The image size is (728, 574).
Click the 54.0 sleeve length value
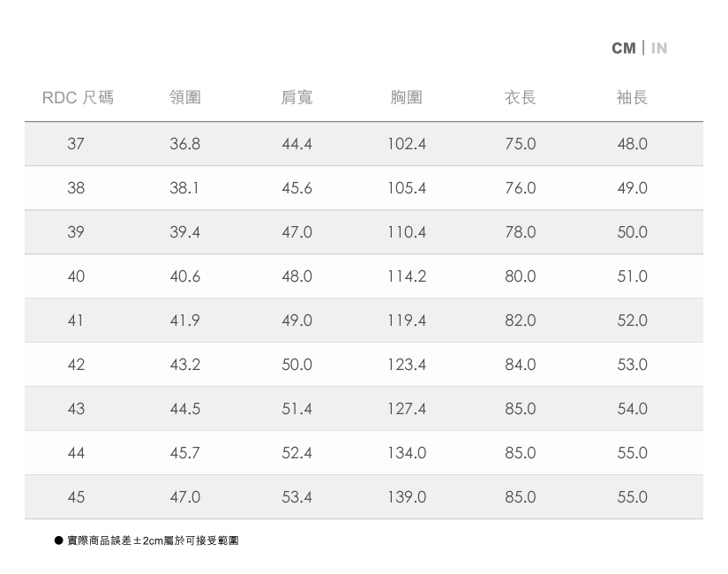632,409
